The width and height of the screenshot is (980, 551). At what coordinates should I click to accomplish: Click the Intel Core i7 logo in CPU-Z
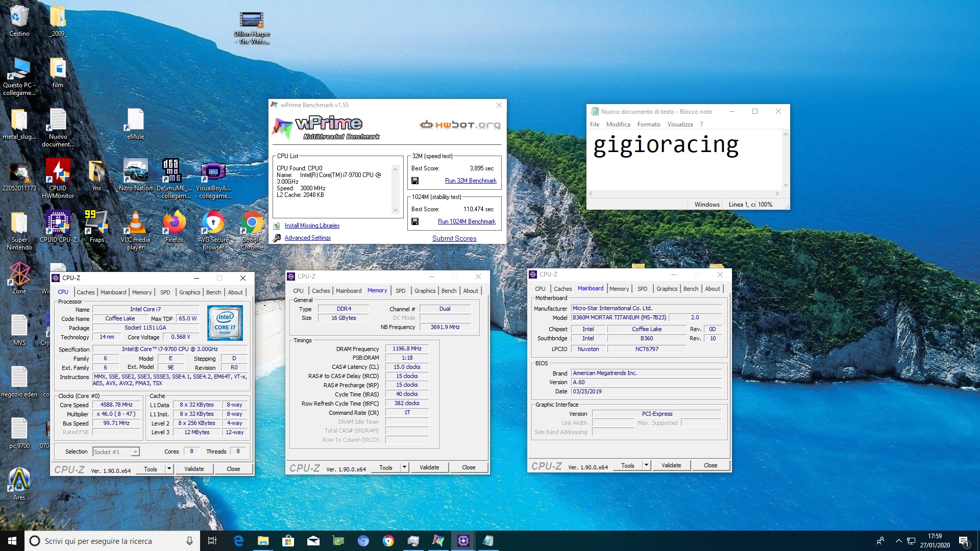coord(225,323)
